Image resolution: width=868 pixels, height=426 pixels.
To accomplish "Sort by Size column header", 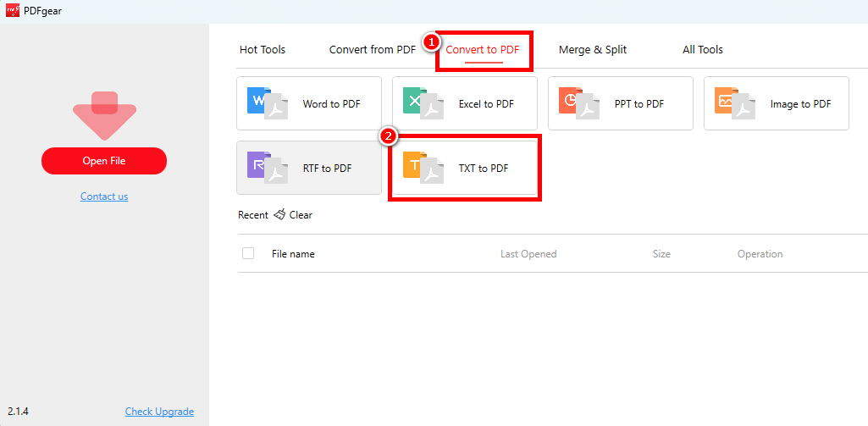I will (x=661, y=254).
